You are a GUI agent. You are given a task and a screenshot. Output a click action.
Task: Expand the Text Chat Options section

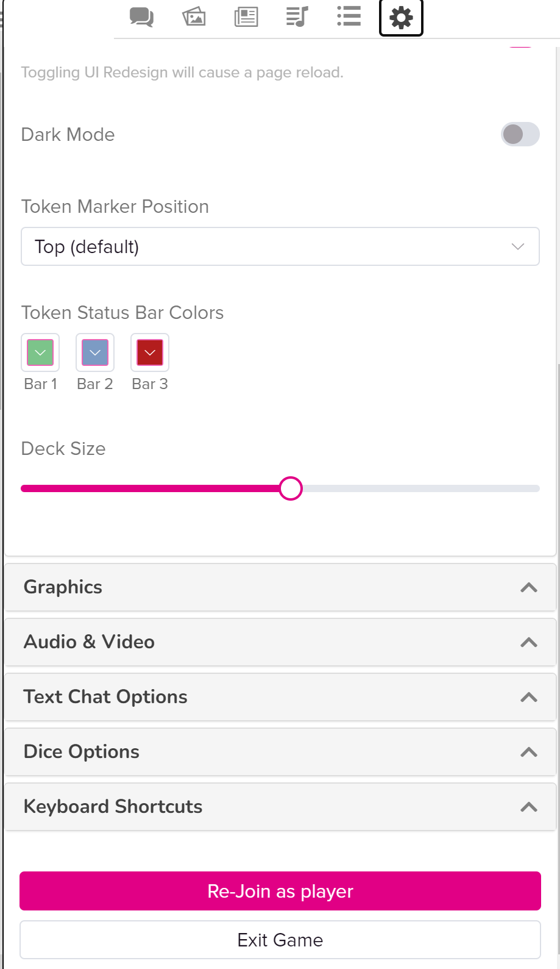[x=280, y=697]
